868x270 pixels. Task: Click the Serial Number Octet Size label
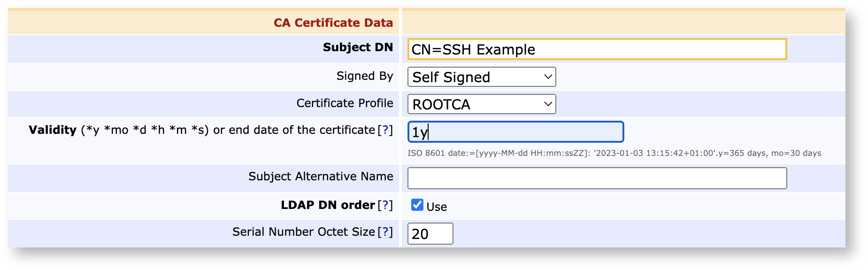tap(304, 232)
